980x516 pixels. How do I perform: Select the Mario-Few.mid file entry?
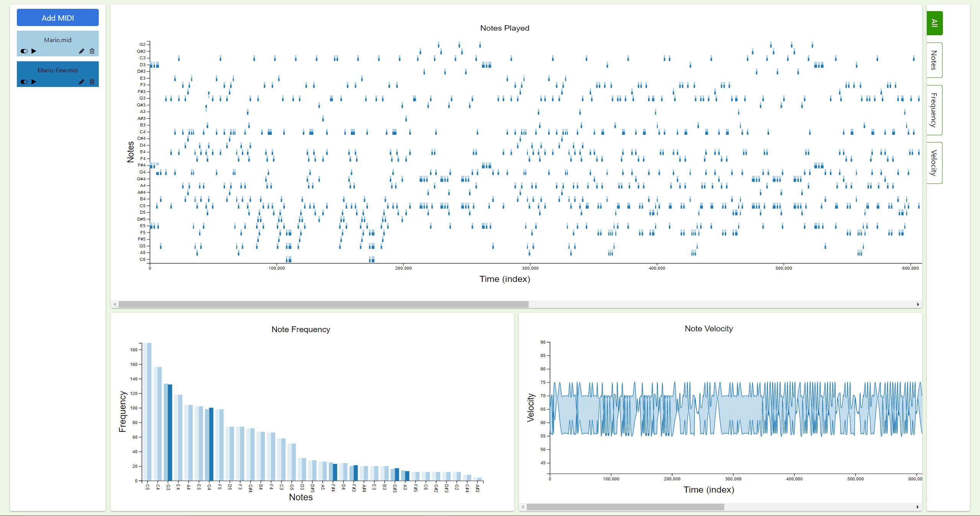[58, 70]
